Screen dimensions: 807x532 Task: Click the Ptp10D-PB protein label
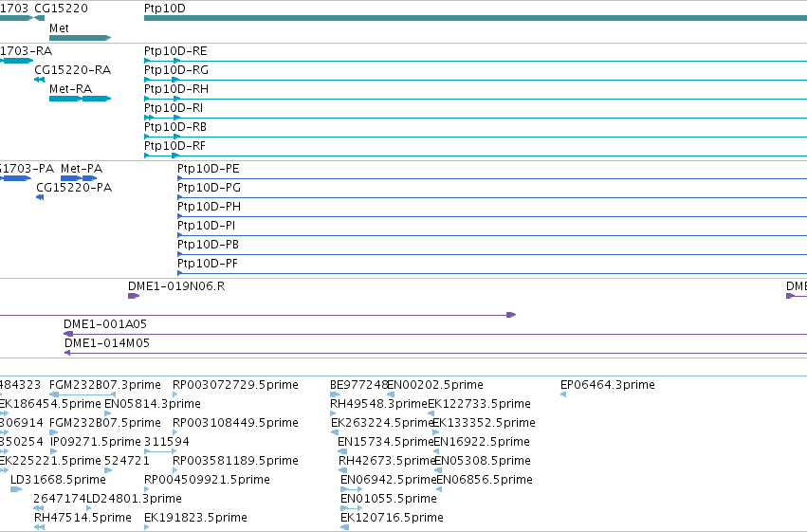coord(208,245)
